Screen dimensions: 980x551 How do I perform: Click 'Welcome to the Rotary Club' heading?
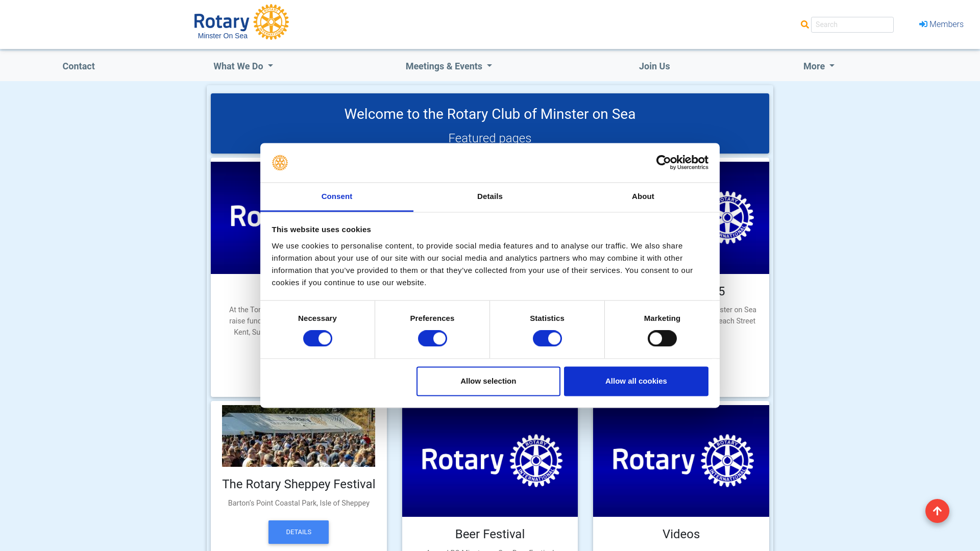[490, 114]
